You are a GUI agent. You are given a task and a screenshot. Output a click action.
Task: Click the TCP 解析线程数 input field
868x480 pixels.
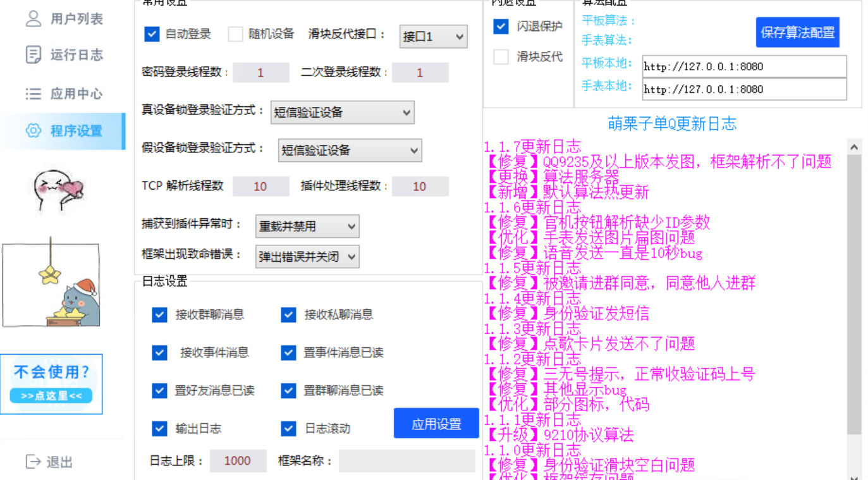(260, 187)
